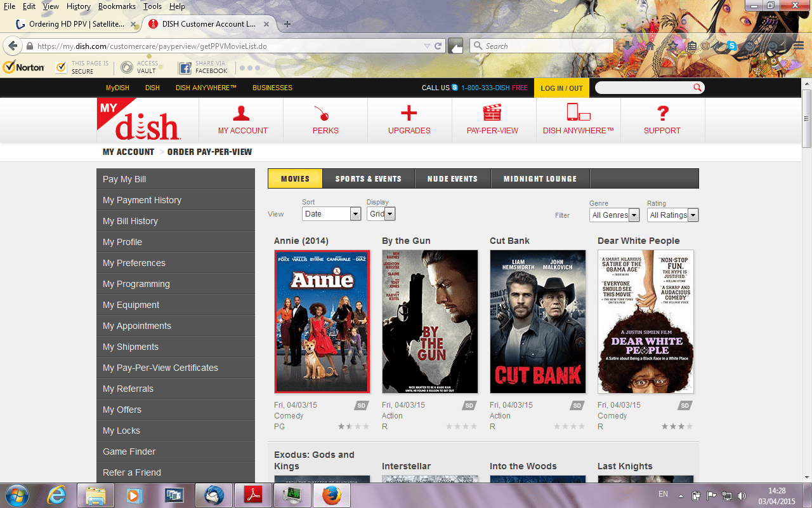The height and width of the screenshot is (508, 812).
Task: Open Norton Access Vault icon
Action: 127,67
